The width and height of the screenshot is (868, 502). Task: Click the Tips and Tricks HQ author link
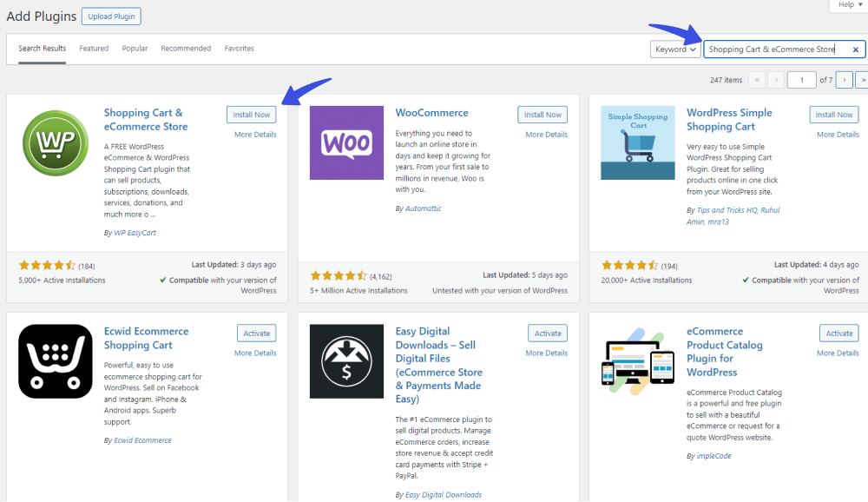(x=727, y=210)
